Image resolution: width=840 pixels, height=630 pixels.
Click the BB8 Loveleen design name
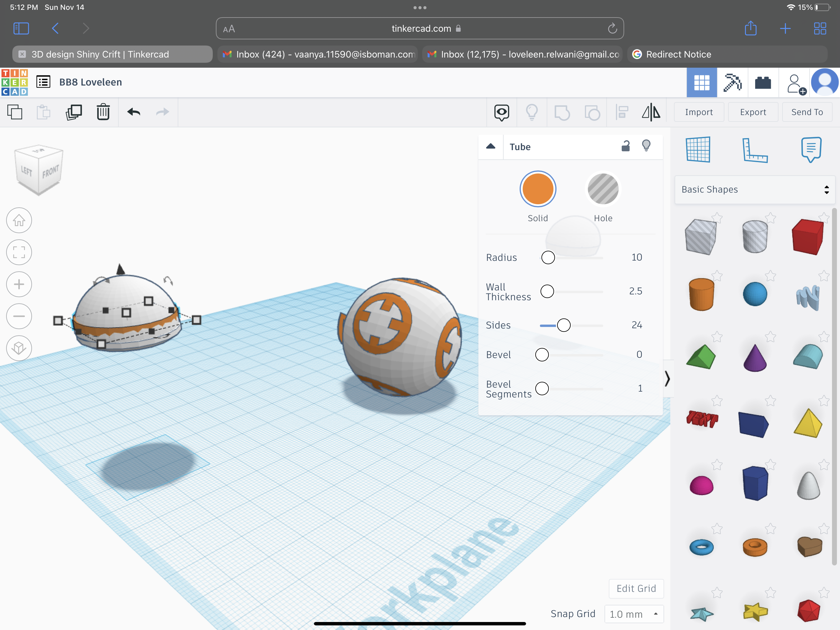(90, 82)
